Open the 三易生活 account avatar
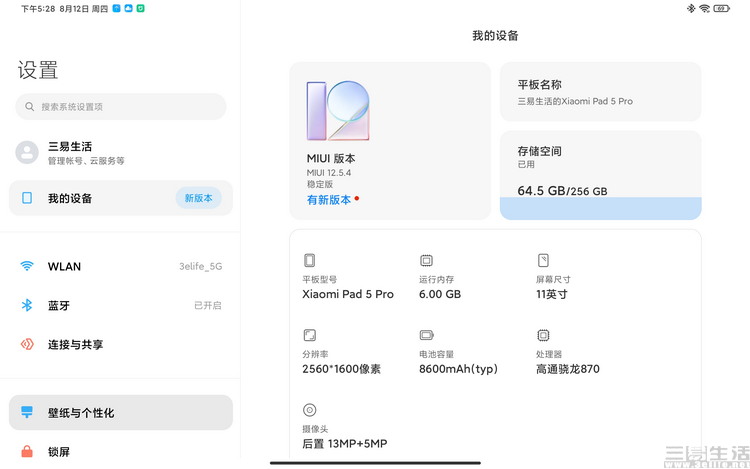The height and width of the screenshot is (469, 750). click(27, 153)
